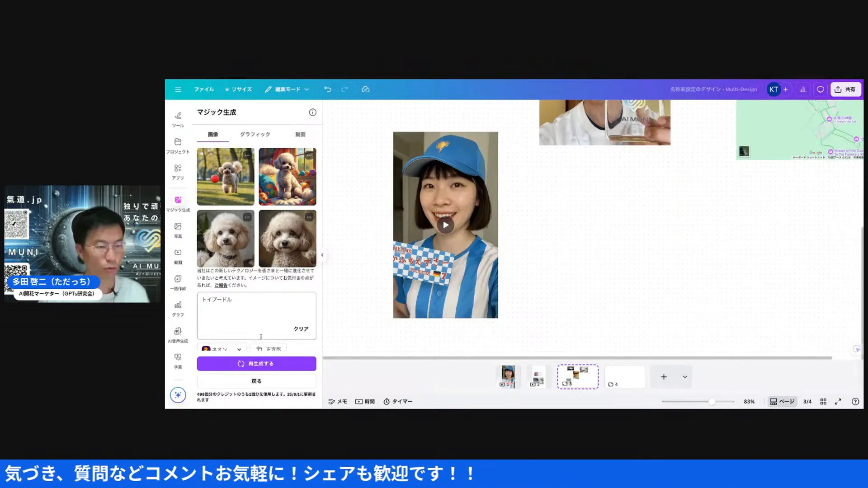
Task: Open the リサイズ menu
Action: tap(238, 89)
